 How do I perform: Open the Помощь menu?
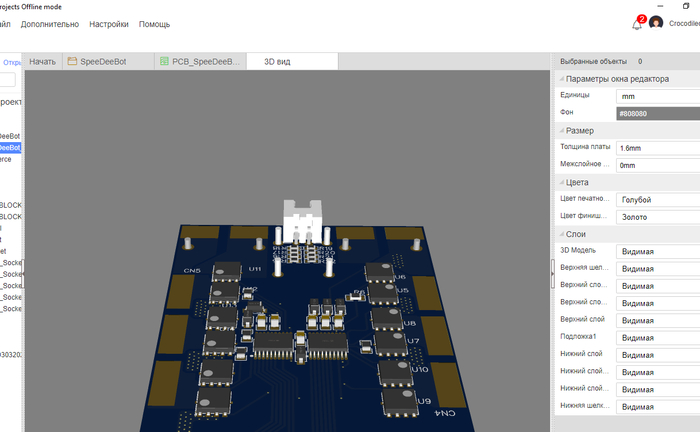154,24
